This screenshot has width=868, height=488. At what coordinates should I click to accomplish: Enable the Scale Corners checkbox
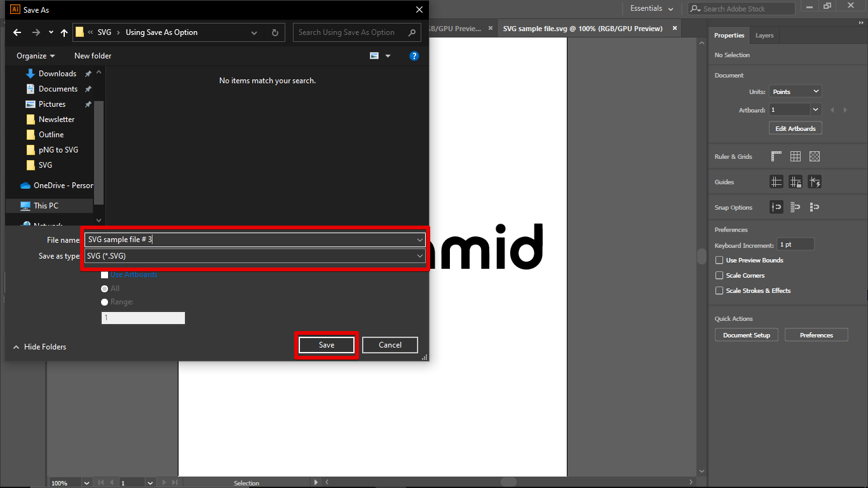click(x=719, y=275)
